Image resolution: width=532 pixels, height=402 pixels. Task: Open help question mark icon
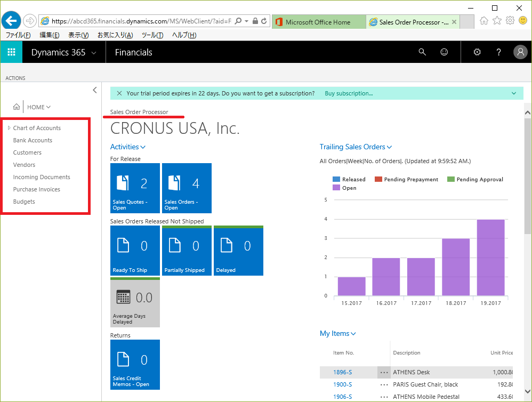coord(498,52)
